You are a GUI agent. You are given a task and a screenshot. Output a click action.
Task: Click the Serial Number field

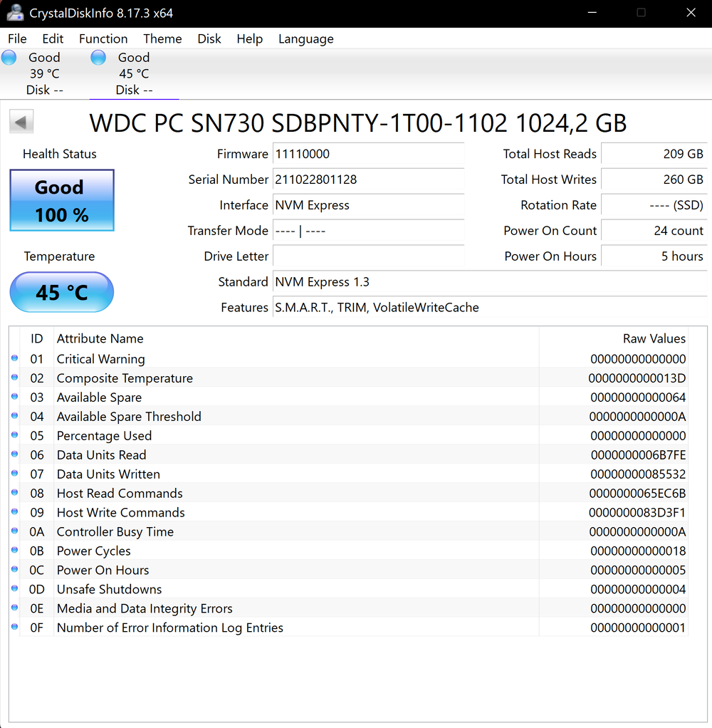pos(369,180)
